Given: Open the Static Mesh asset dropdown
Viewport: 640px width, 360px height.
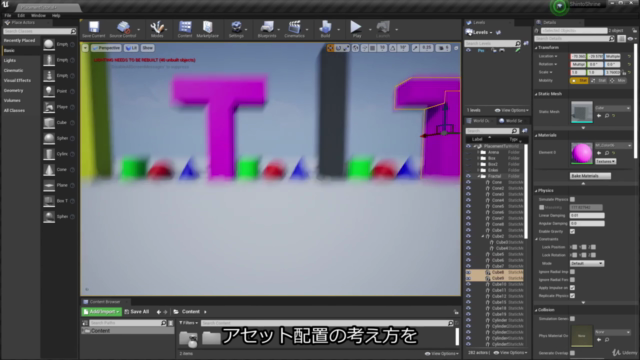Looking at the screenshot, I should click(x=613, y=108).
